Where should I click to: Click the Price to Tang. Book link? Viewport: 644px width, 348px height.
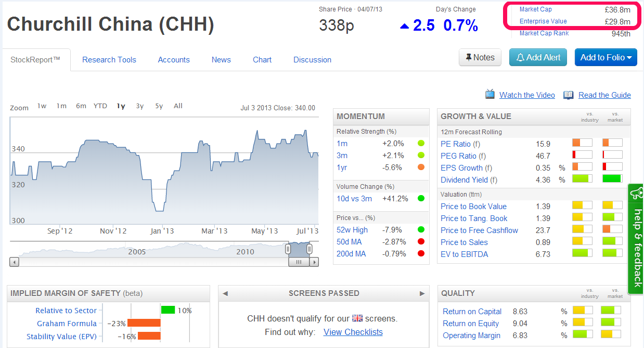point(474,218)
